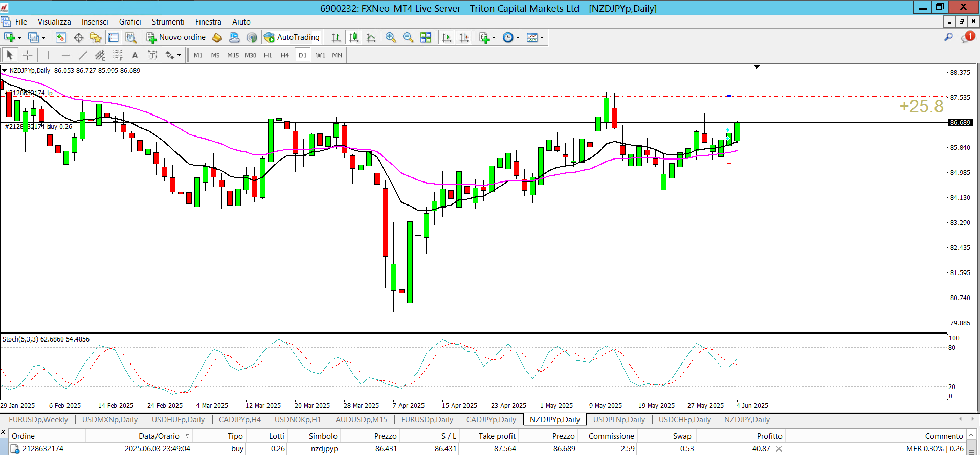The image size is (980, 455).
Task: Open signals broadcast icon
Action: 252,37
